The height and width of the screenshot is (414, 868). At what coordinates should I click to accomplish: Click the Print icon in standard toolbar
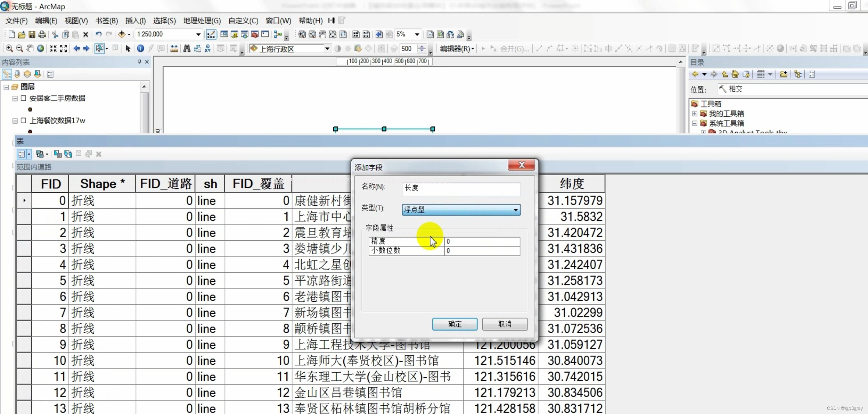point(42,34)
